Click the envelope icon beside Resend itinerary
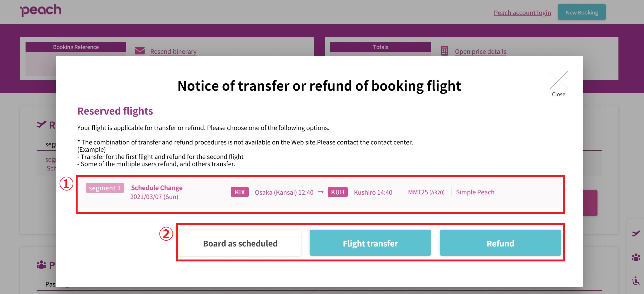644x294 pixels. point(140,51)
